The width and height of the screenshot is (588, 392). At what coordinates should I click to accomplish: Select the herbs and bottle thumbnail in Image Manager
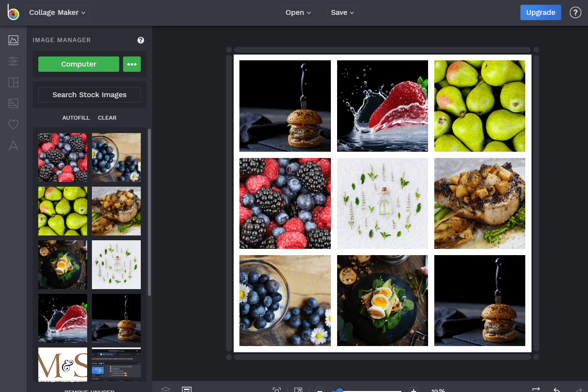coord(116,265)
